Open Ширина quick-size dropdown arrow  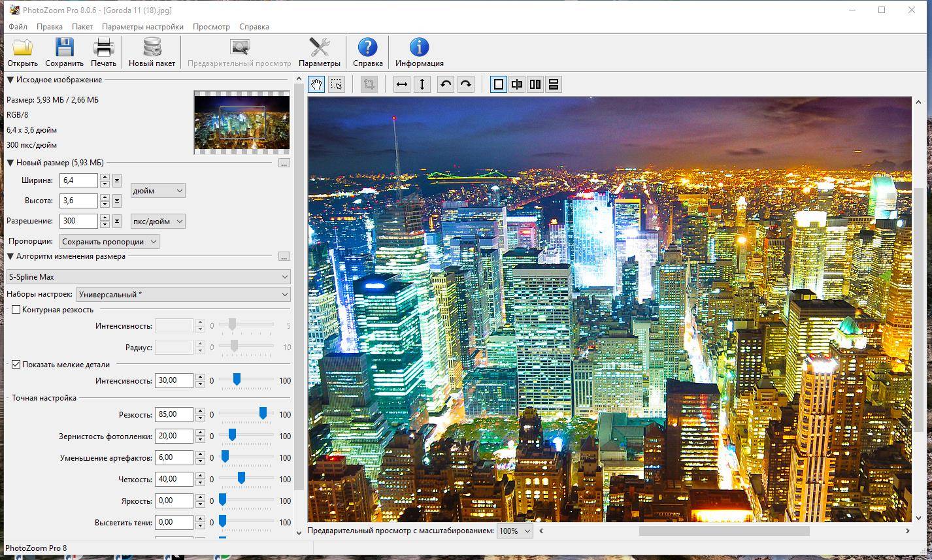pos(117,180)
